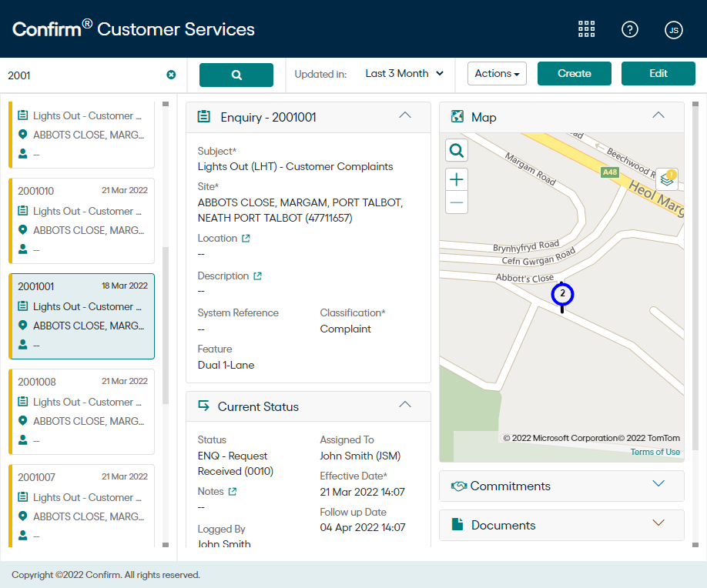707x588 pixels.
Task: Clear the 2001 search text
Action: [x=171, y=75]
